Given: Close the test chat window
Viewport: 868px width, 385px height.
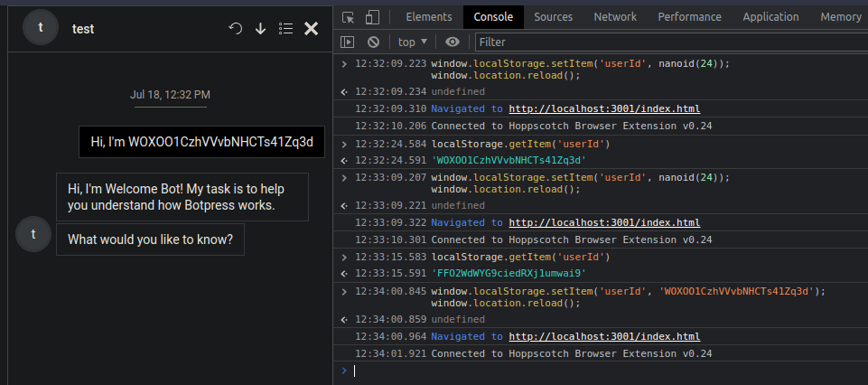Looking at the screenshot, I should tap(312, 29).
